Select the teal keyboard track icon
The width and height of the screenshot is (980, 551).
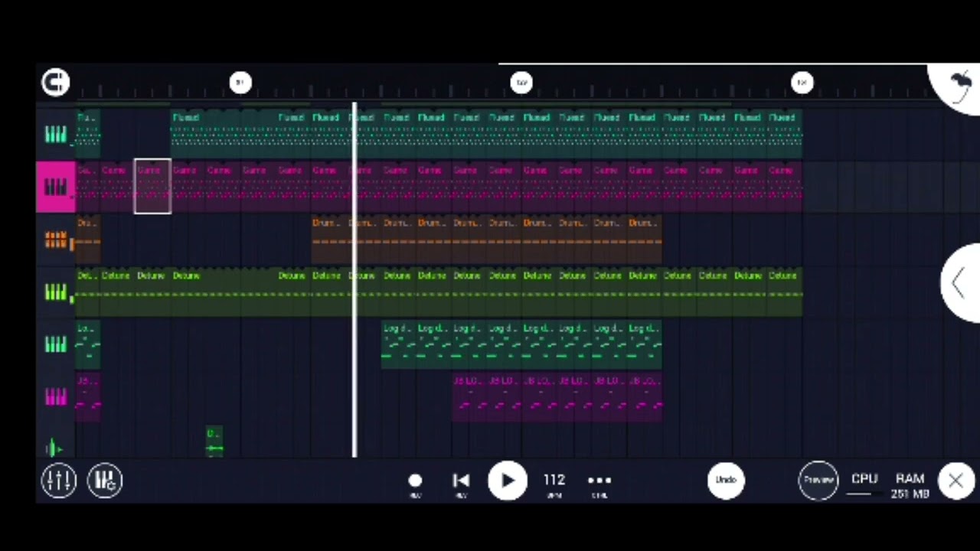coord(55,135)
